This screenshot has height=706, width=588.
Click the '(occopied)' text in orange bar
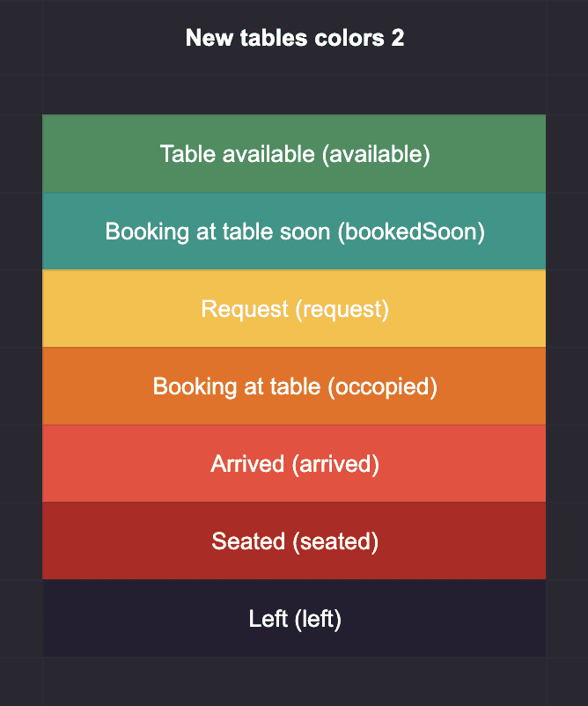[382, 386]
